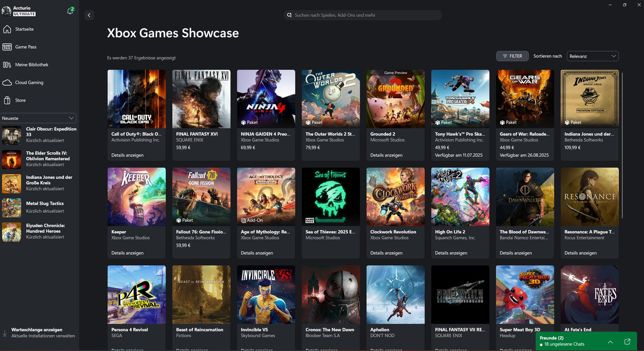Image resolution: width=644 pixels, height=351 pixels.
Task: Click the Meine Bibliothek library icon
Action: coord(7,64)
